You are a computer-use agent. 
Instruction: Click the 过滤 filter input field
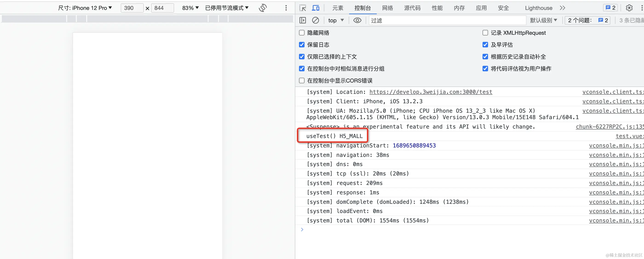click(x=448, y=20)
